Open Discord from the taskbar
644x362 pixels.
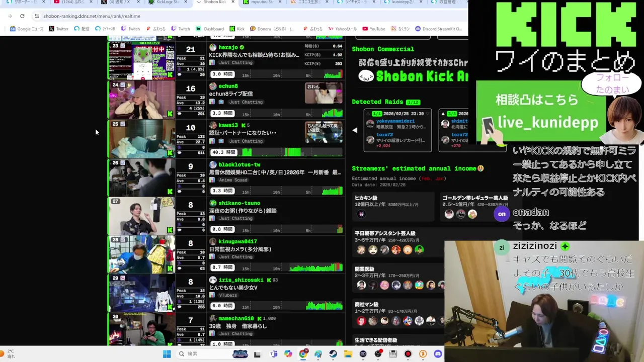[x=438, y=354]
